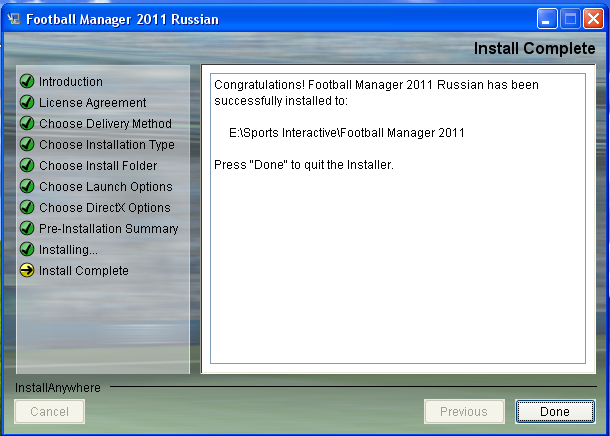Click green checkmark beside Introduction

pos(27,81)
